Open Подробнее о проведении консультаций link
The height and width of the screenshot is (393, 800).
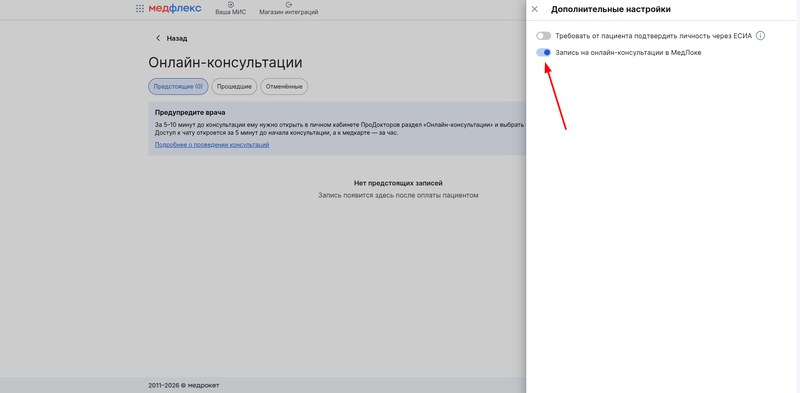click(x=212, y=145)
